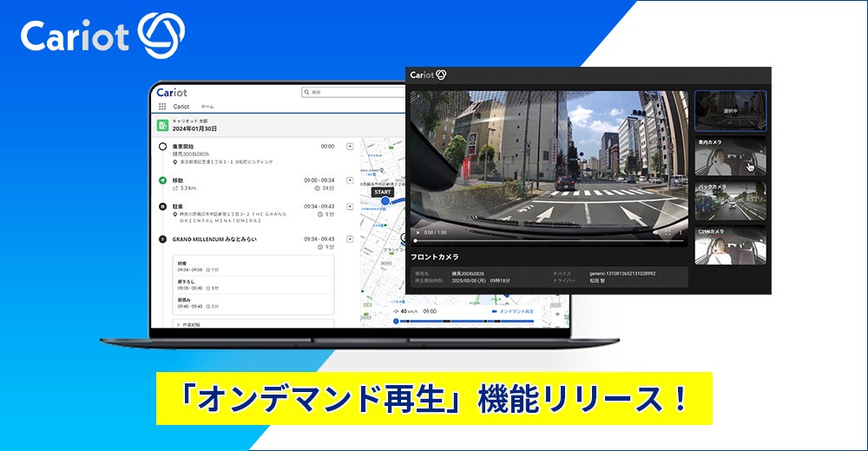Click the large Cariot logo in the banner
Viewport: 868px width, 451px height.
(x=103, y=36)
